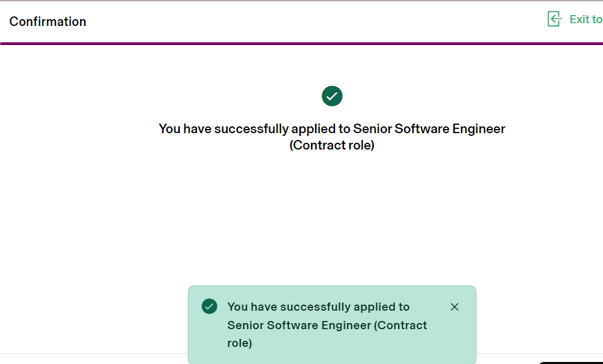Click the word "applied" in the toast message
This screenshot has width=603, height=364.
pos(375,307)
